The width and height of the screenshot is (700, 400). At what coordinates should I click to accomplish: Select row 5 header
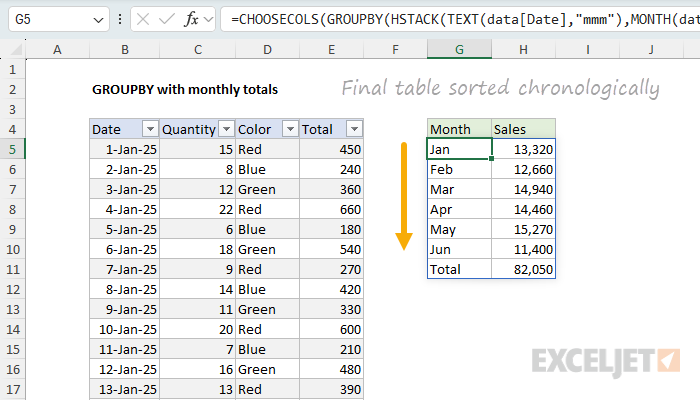[x=12, y=149]
